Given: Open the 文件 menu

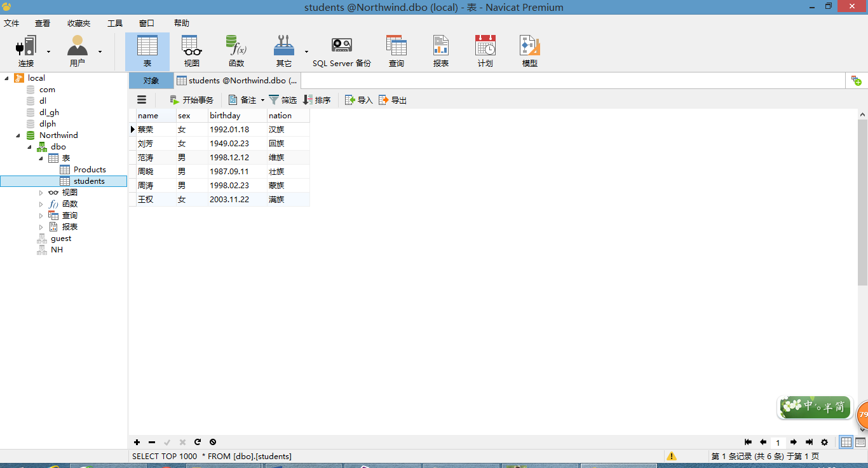Looking at the screenshot, I should point(11,23).
